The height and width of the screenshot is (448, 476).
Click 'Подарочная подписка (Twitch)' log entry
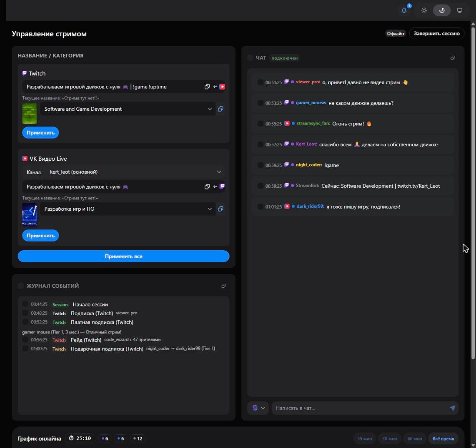107,349
